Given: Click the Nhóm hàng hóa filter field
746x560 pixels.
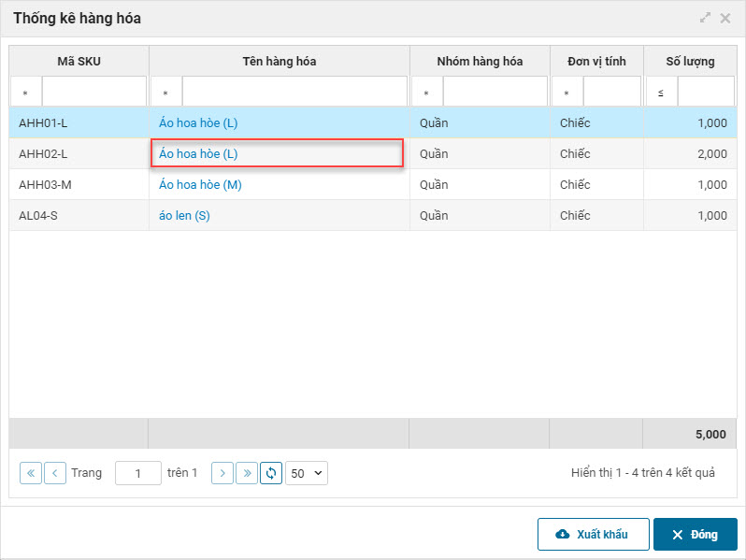Looking at the screenshot, I should tap(495, 93).
